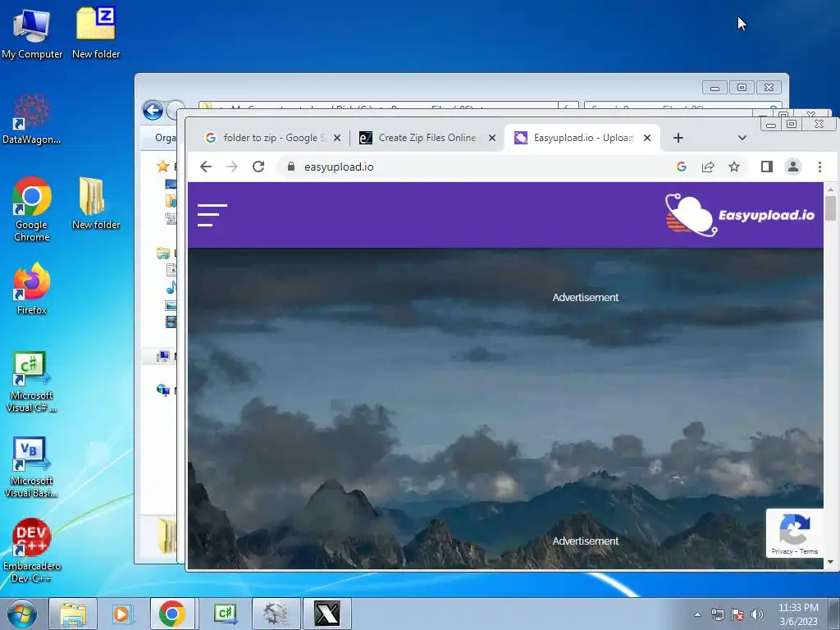Select the New folder beside Chrome shortcut
Image resolution: width=840 pixels, height=630 pixels.
click(96, 203)
